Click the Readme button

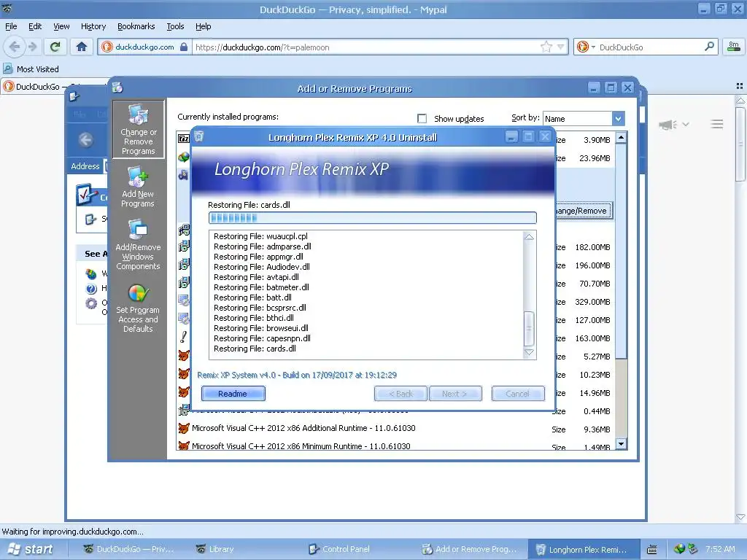click(x=233, y=393)
